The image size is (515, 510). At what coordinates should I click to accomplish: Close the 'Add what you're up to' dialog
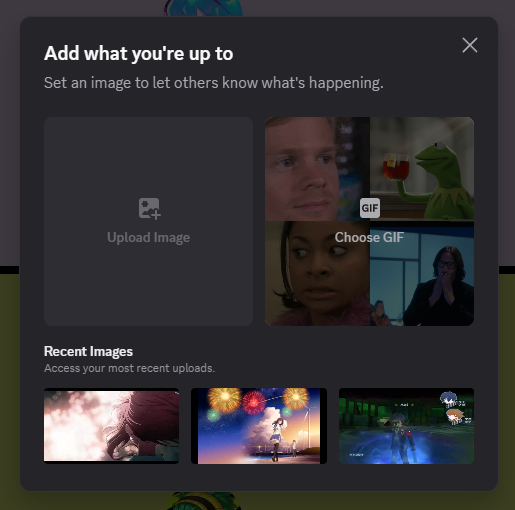click(x=470, y=45)
